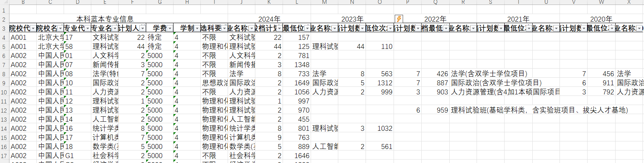Select the cell showing 1032 in row 14
The width and height of the screenshot is (644, 163).
pyautogui.click(x=380, y=129)
